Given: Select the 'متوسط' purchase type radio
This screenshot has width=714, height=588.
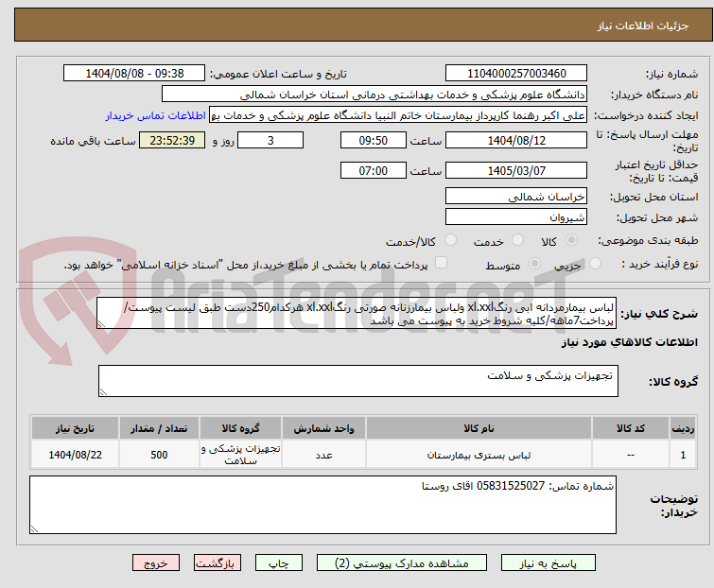Looking at the screenshot, I should click(x=535, y=265).
